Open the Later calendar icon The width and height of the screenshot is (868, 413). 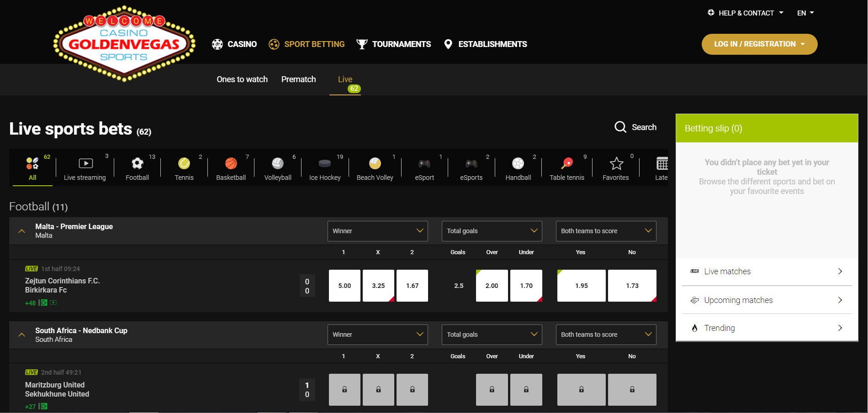tap(662, 163)
